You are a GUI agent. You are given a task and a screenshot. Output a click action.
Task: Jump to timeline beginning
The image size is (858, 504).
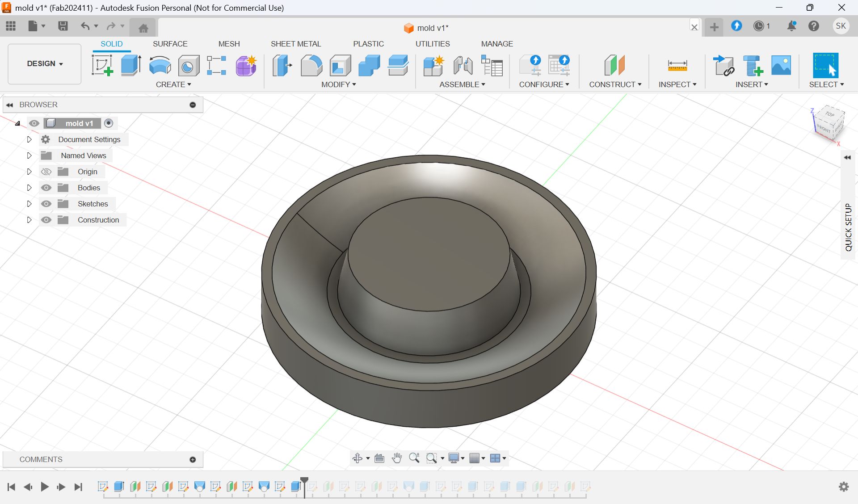(x=12, y=487)
